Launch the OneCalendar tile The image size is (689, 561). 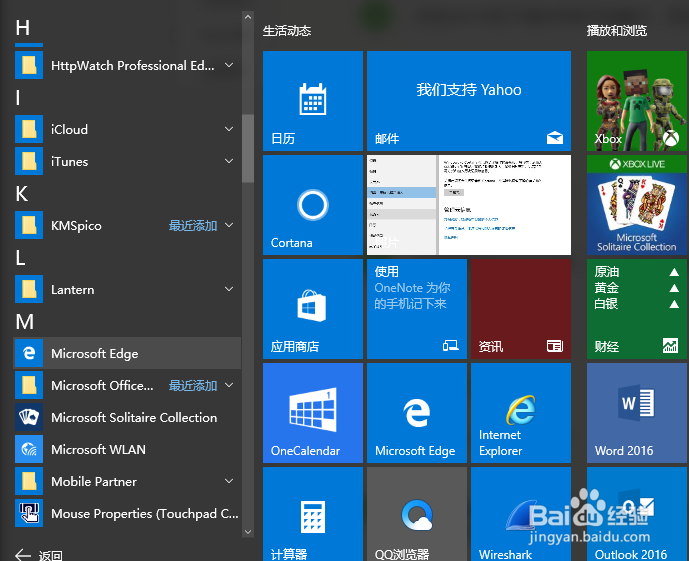[313, 413]
